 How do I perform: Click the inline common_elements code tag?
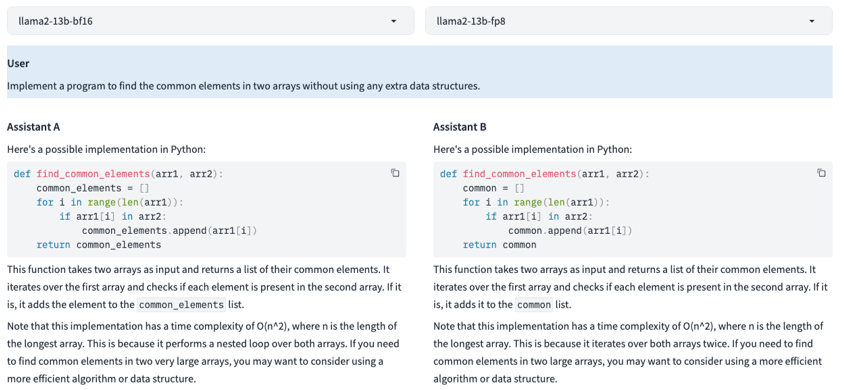click(181, 305)
